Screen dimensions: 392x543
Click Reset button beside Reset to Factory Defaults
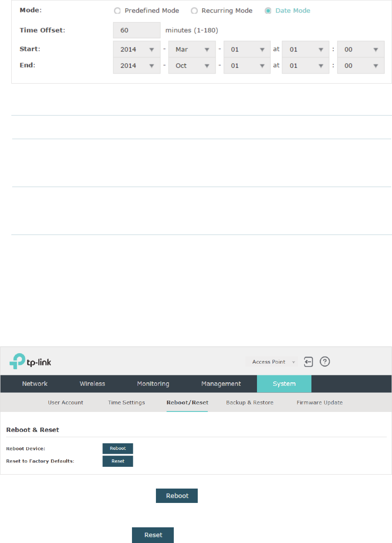coord(118,461)
